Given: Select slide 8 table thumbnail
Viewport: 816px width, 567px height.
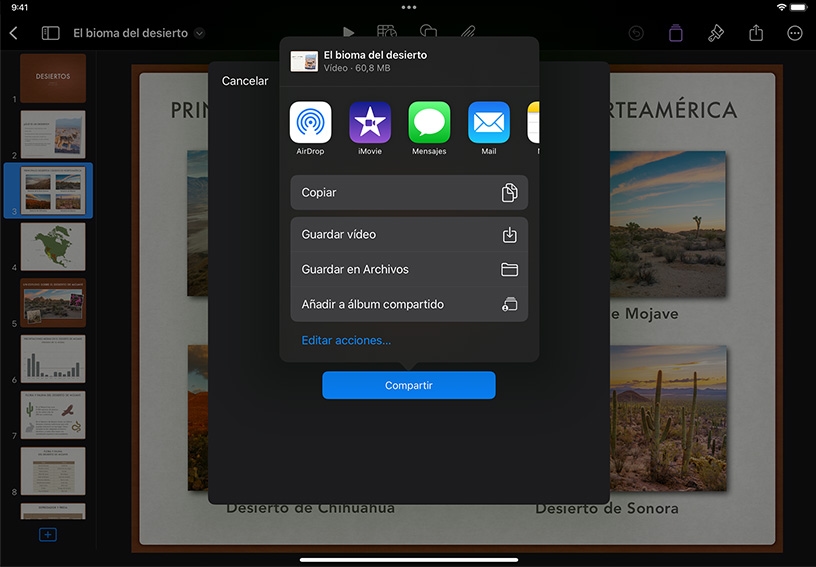Looking at the screenshot, I should [x=53, y=471].
